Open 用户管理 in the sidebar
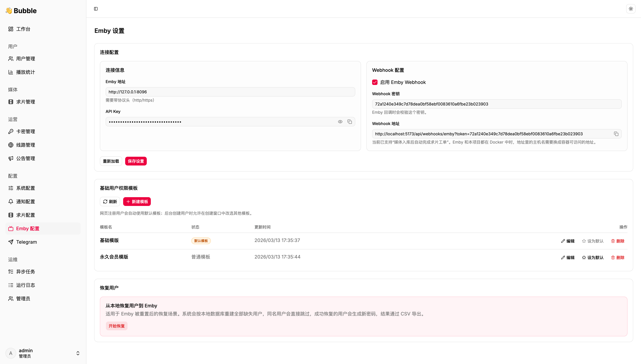The width and height of the screenshot is (641, 364). pos(25,59)
